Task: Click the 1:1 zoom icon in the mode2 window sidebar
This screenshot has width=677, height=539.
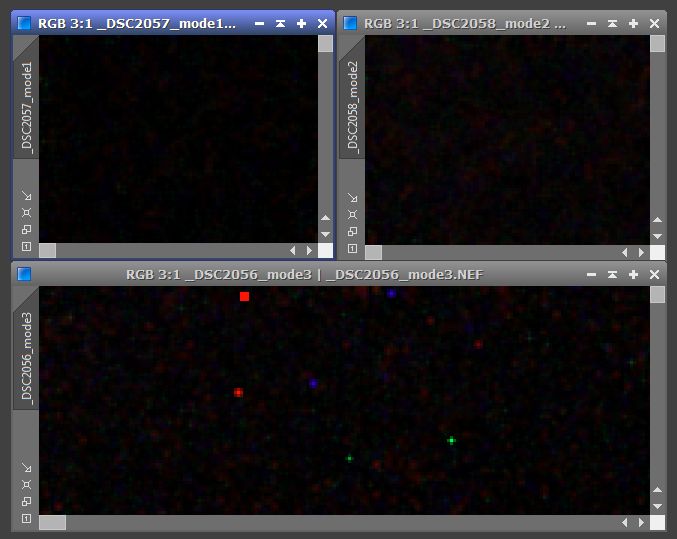Action: tap(353, 248)
